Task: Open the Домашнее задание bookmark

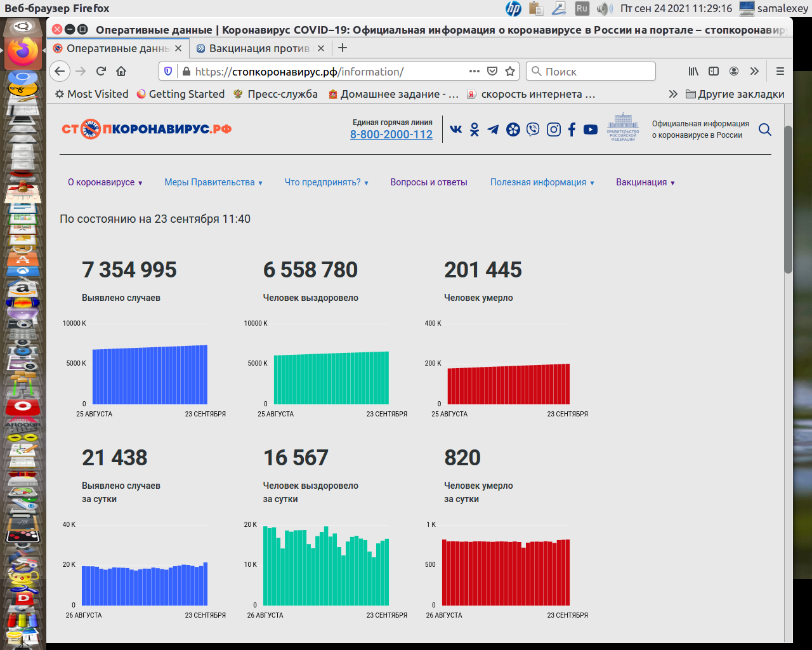Action: click(x=393, y=94)
